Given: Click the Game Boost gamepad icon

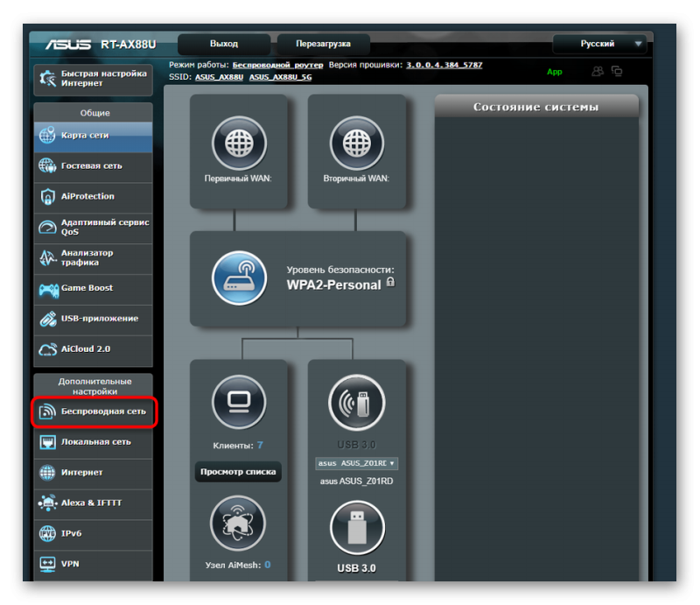Looking at the screenshot, I should point(48,289).
